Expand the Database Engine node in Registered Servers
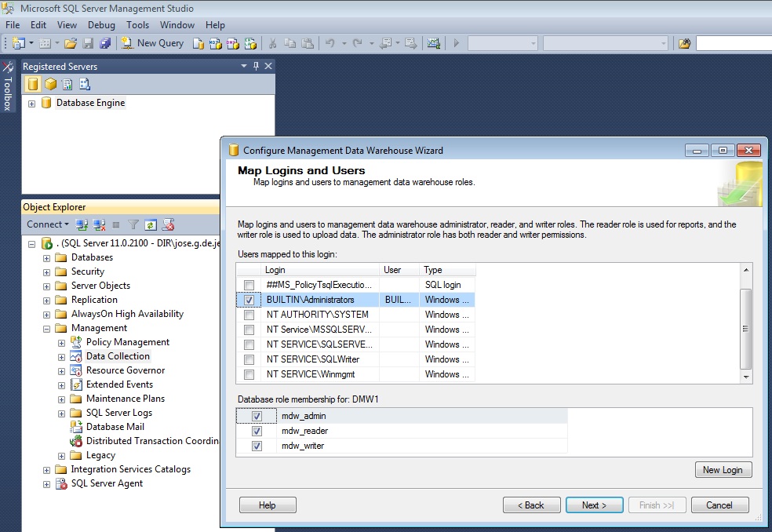Screen dimensions: 772x532 point(31,104)
